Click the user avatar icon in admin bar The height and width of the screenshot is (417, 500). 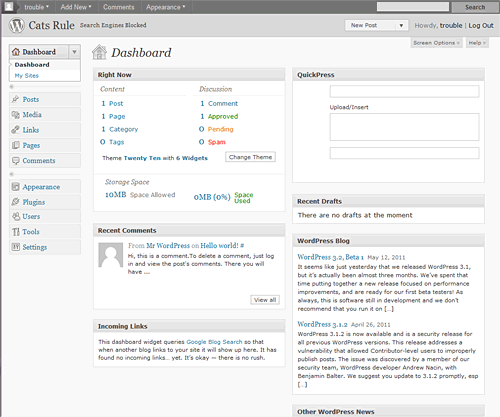[9, 6]
